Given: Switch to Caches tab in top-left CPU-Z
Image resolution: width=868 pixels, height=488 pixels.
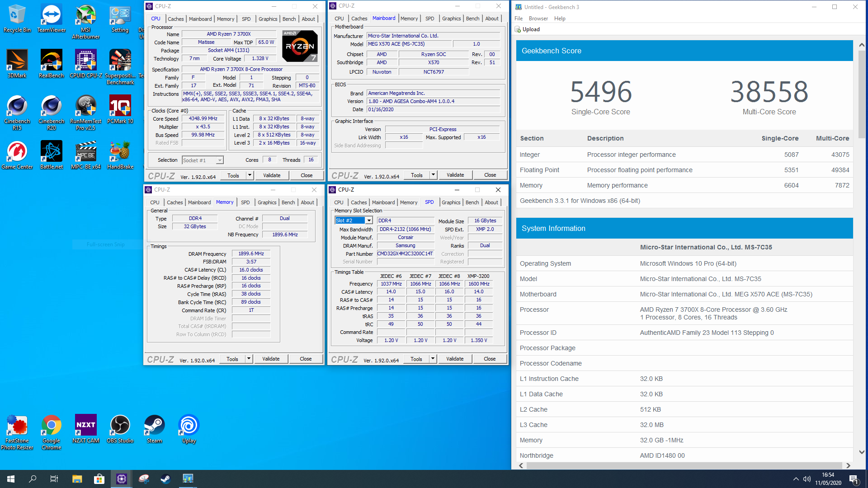Looking at the screenshot, I should [x=176, y=19].
